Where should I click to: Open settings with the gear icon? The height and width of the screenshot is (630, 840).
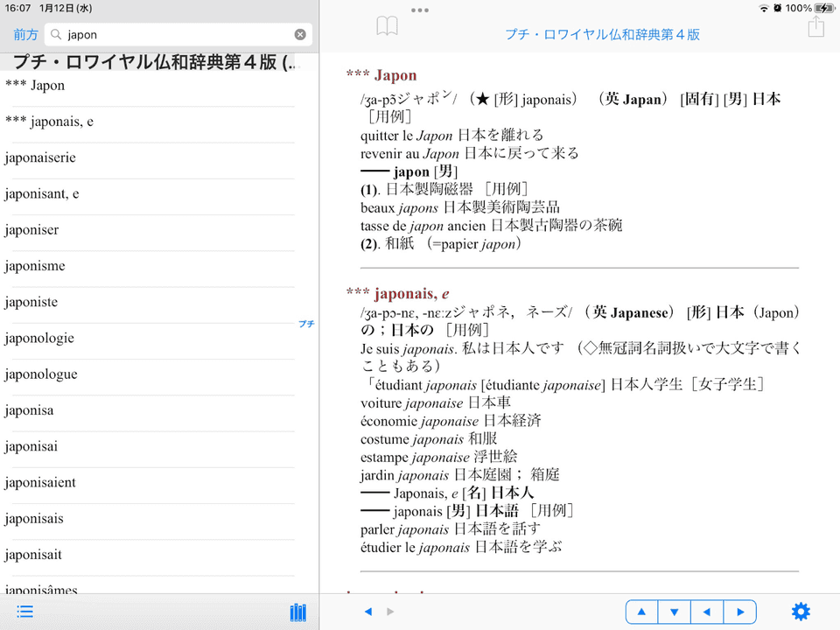tap(801, 612)
